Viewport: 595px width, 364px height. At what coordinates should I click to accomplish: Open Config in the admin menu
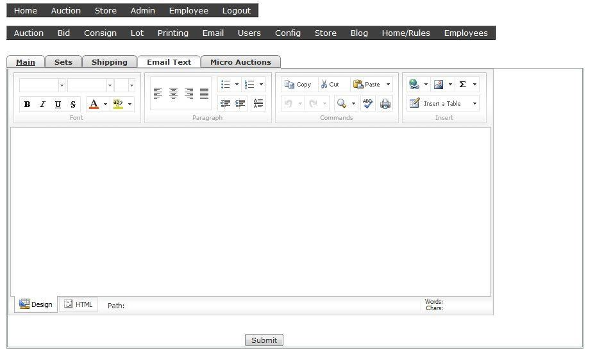coord(288,33)
